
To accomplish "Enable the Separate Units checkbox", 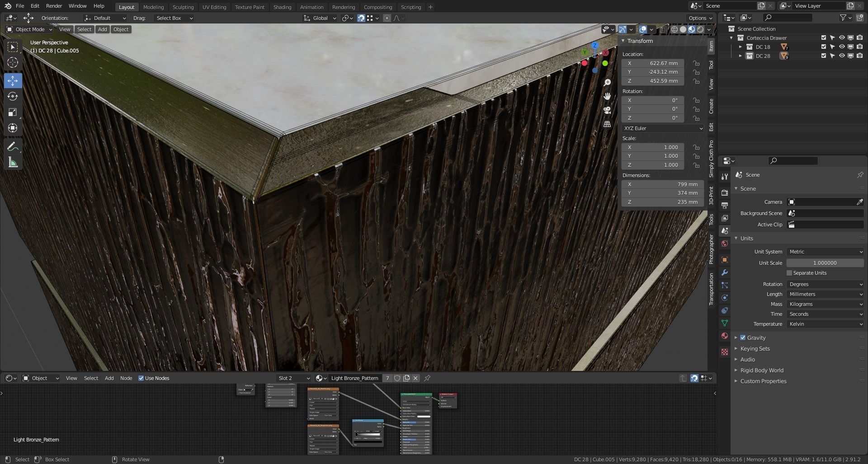I will click(x=789, y=273).
